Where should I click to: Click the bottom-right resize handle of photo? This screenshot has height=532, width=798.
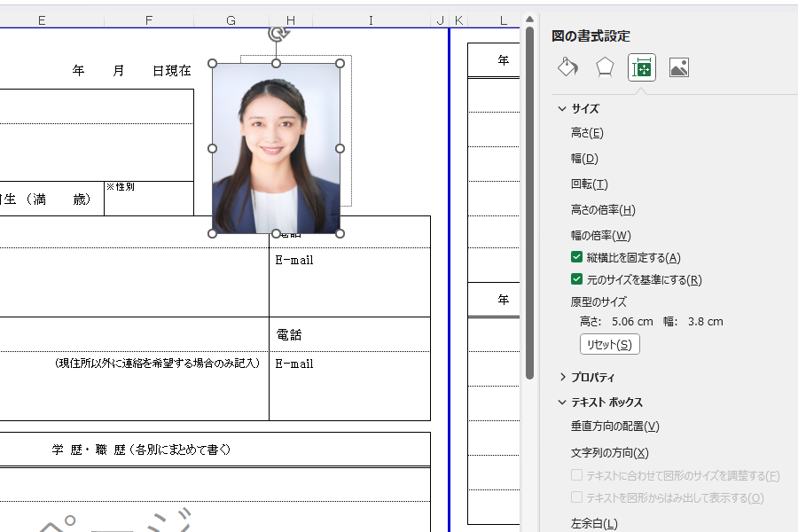coord(340,233)
